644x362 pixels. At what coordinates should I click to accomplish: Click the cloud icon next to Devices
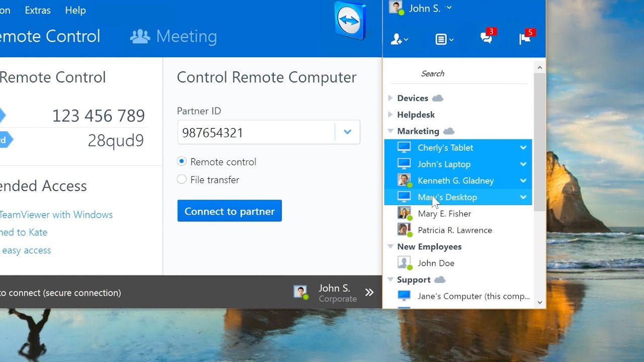pos(437,98)
